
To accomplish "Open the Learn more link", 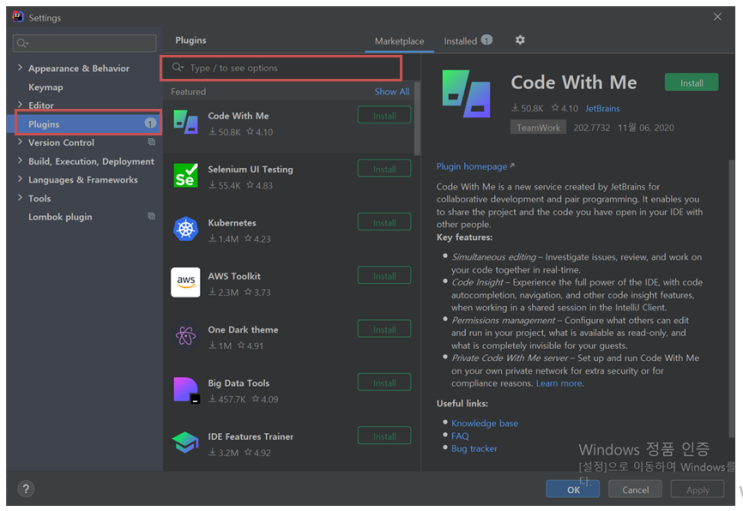I will (559, 383).
